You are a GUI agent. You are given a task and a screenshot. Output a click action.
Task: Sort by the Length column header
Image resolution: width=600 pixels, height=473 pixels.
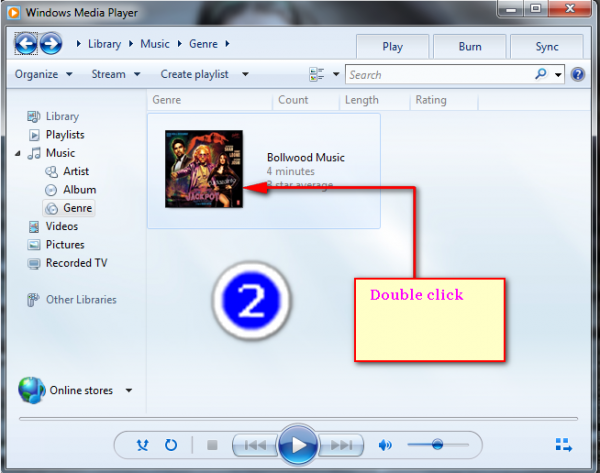[375, 100]
